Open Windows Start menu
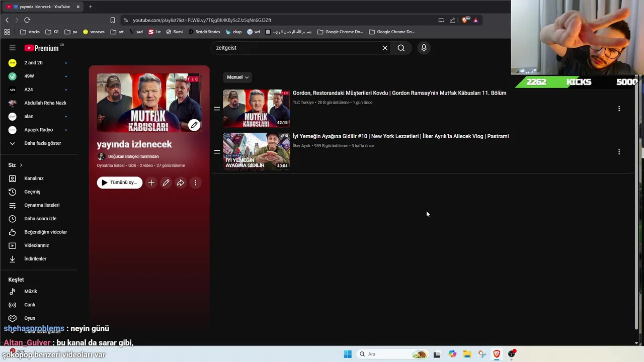 click(x=348, y=354)
